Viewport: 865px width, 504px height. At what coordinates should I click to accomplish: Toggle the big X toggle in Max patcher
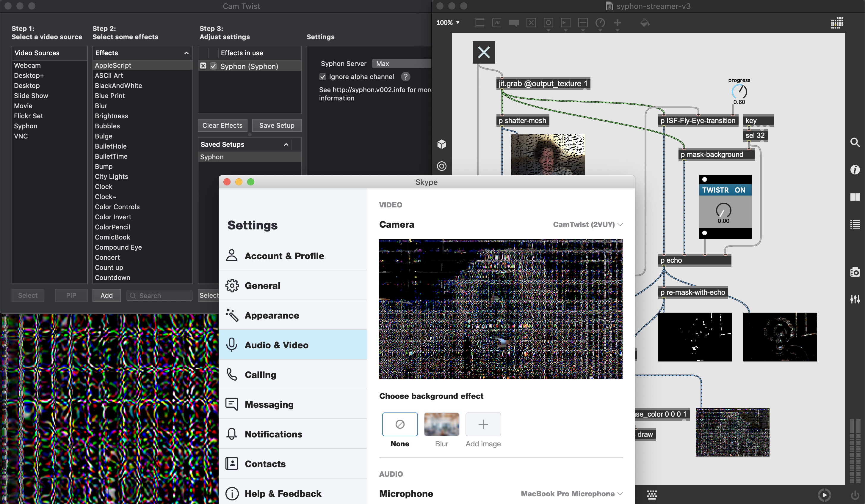click(x=484, y=52)
